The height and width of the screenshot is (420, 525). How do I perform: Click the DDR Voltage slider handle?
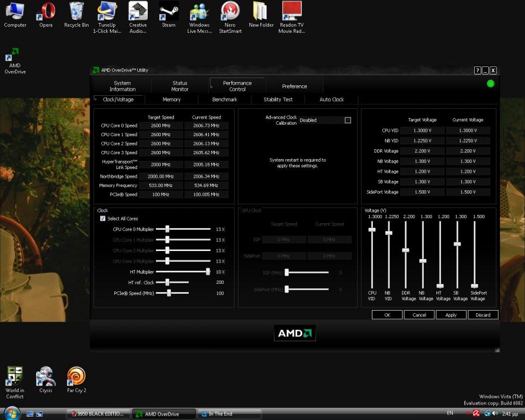click(405, 250)
